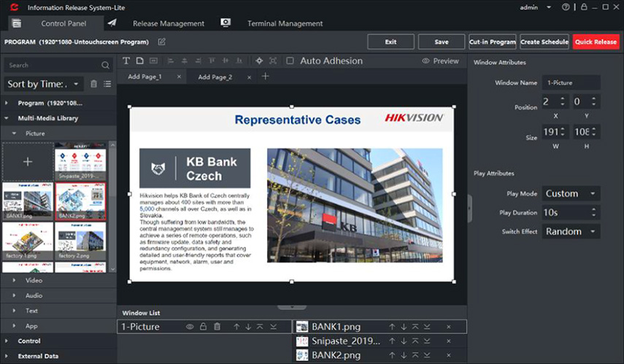
Task: Expand the Video category
Action: (15, 280)
